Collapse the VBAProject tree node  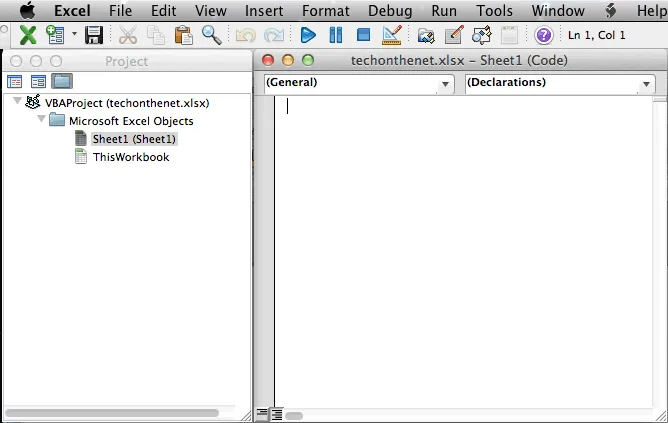click(x=17, y=101)
